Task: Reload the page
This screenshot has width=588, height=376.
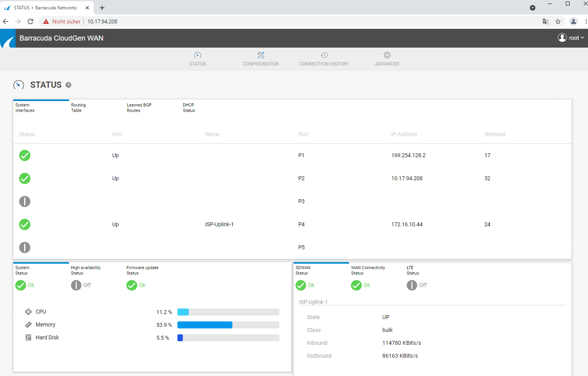Action: tap(30, 21)
